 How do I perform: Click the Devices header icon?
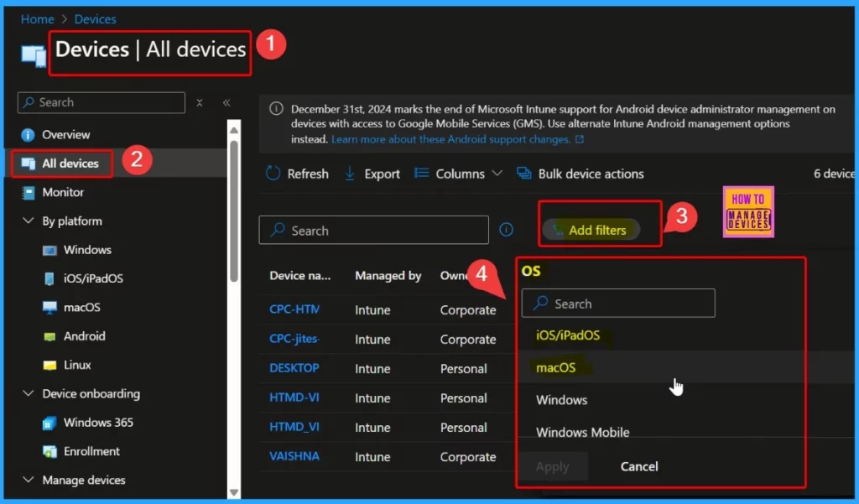pos(33,56)
